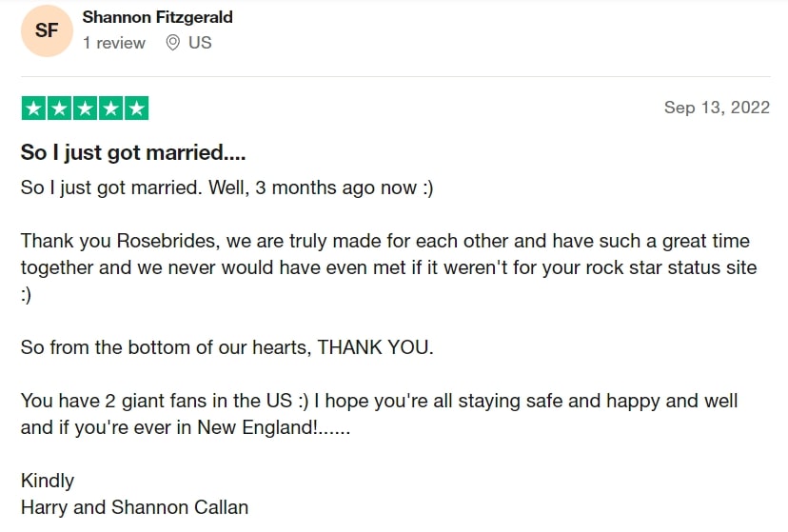Click the second green rating star

59,108
